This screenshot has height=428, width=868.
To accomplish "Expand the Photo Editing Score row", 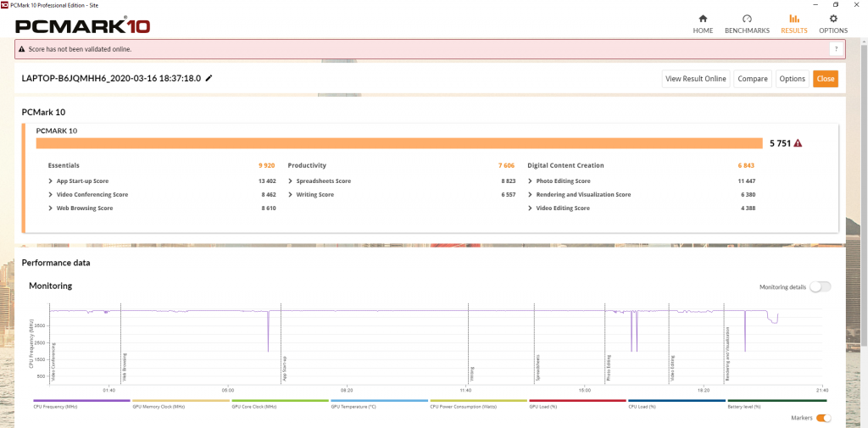I will coord(530,181).
